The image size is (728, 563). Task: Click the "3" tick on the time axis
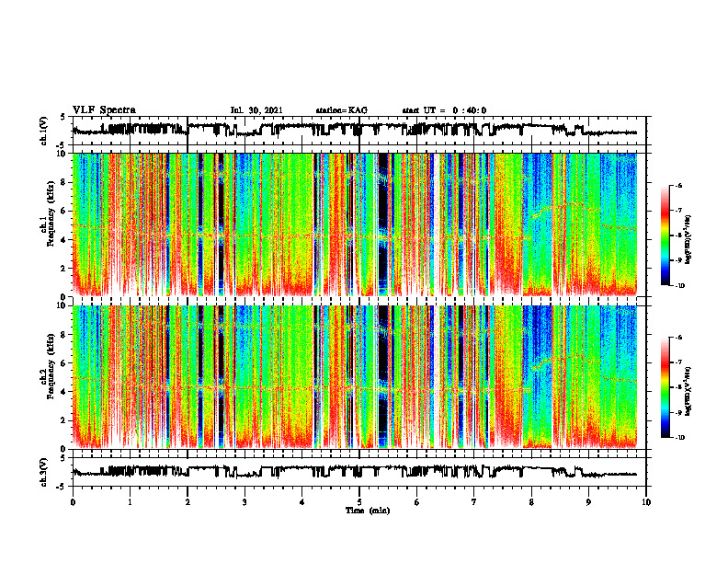[245, 502]
